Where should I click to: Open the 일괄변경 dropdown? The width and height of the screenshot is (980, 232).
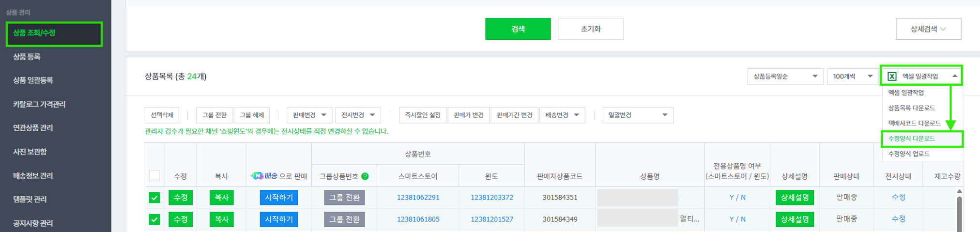638,115
